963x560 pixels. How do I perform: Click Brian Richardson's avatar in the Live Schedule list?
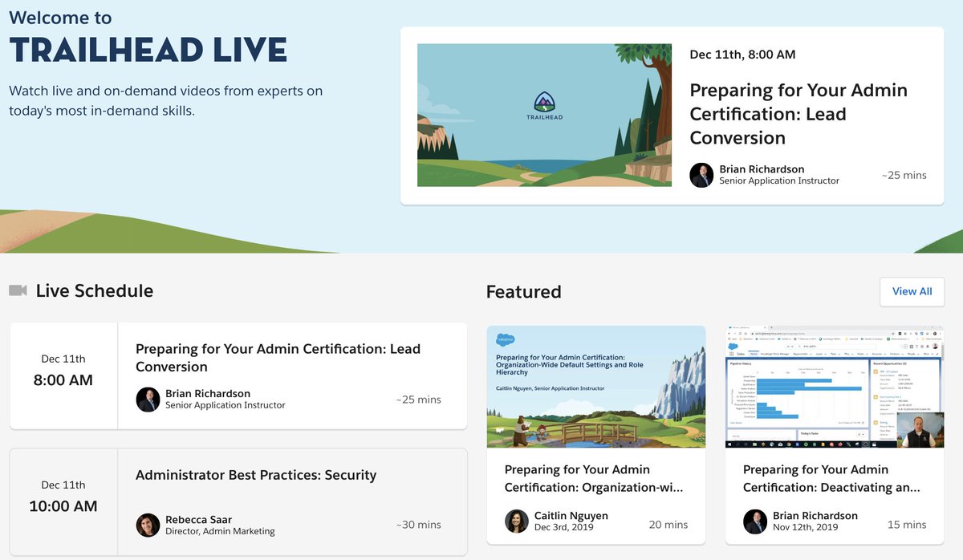[148, 400]
